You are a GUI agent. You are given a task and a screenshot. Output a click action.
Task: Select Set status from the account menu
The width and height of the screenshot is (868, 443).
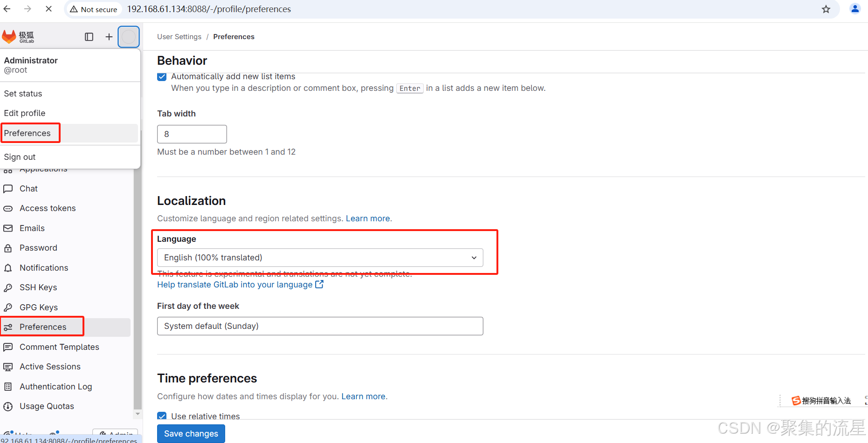coord(23,94)
